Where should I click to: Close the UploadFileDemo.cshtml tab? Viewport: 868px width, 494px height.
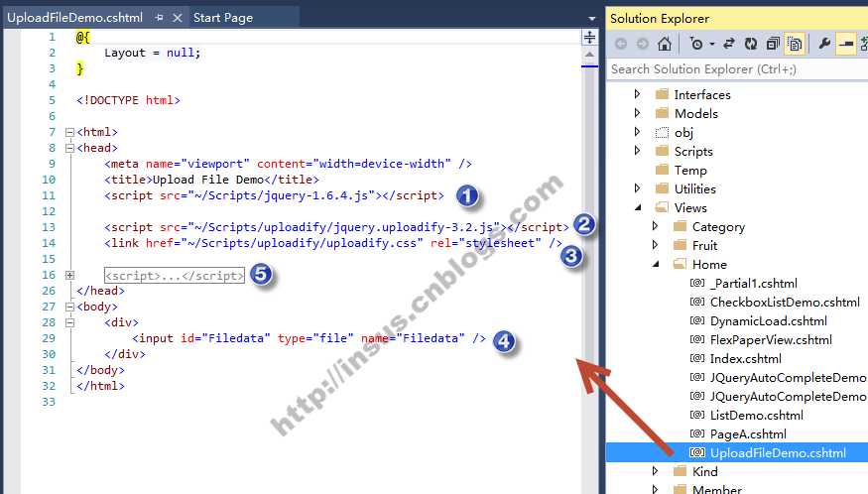tap(178, 18)
